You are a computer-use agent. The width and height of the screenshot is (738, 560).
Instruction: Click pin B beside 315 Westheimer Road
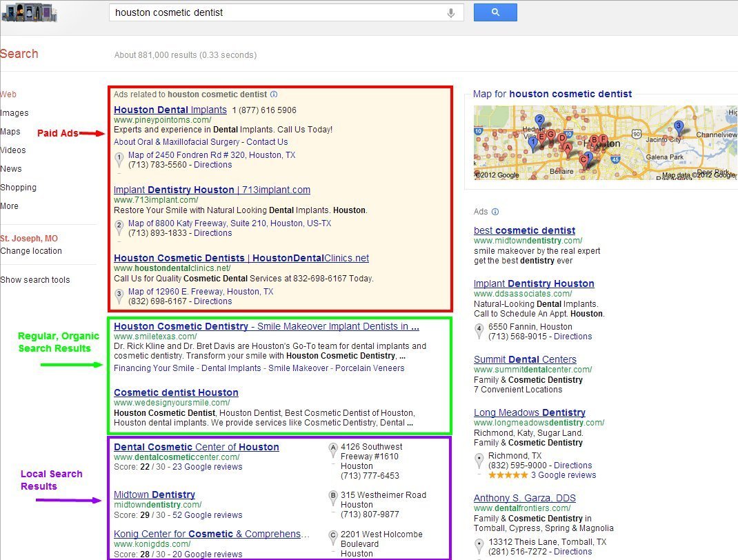[x=332, y=499]
